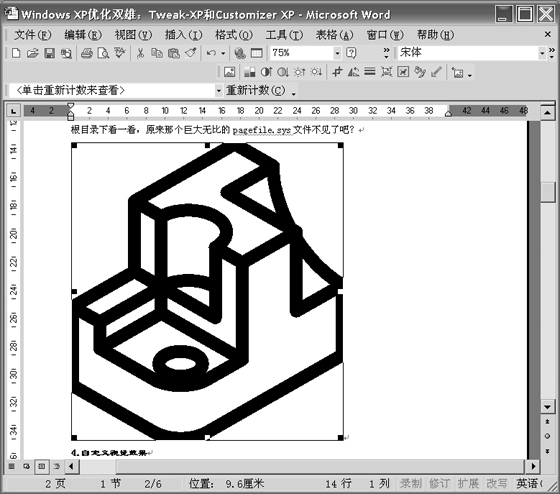
Task: Open the Tables and Borders toolbar
Action: point(256,53)
